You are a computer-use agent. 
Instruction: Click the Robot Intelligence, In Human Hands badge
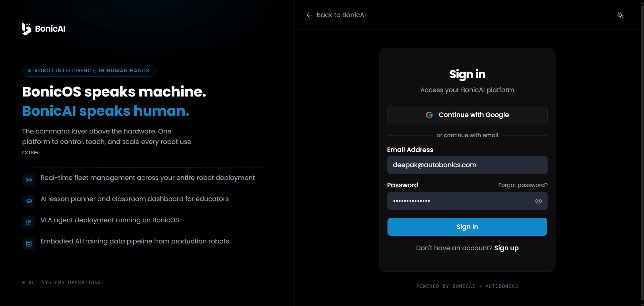[x=89, y=71]
